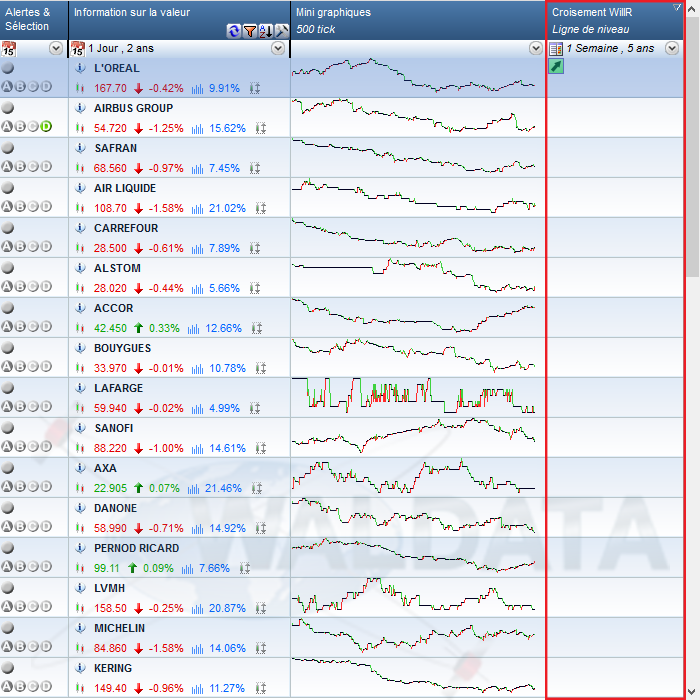
Task: Select the LVMH stock name
Action: [109, 588]
